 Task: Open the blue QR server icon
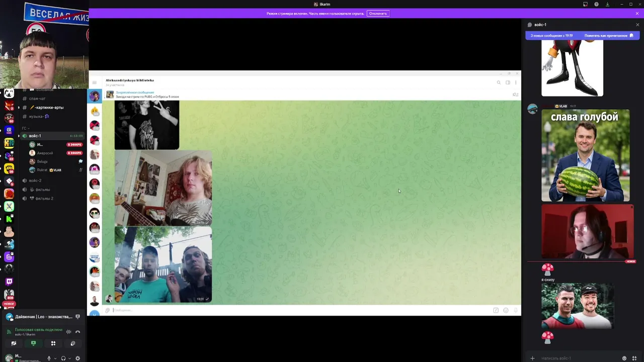click(9, 130)
